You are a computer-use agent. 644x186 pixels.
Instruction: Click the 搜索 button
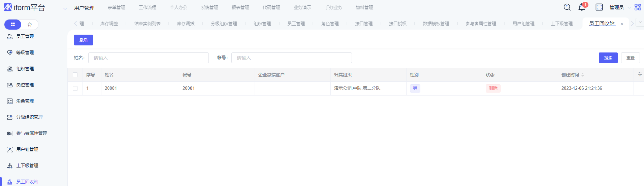click(x=608, y=58)
